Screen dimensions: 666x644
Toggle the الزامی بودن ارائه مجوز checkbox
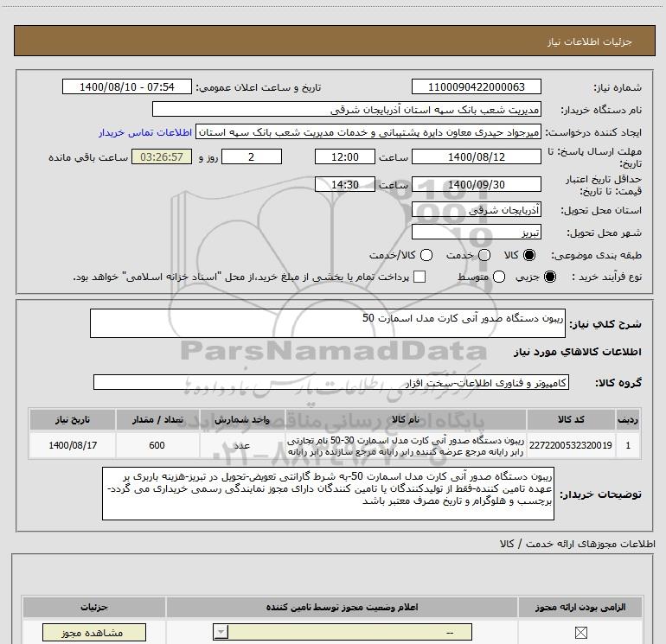[580, 633]
